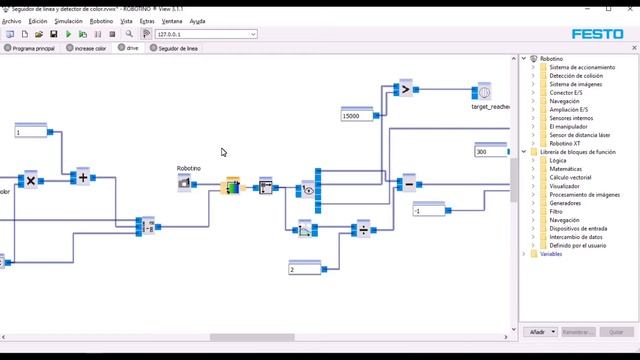The height and width of the screenshot is (360, 640).
Task: Select Cálculo vectorial in the tree
Action: 570,178
